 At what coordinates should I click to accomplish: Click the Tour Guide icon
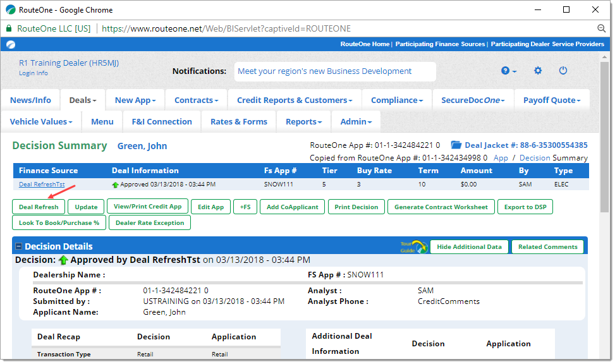414,246
